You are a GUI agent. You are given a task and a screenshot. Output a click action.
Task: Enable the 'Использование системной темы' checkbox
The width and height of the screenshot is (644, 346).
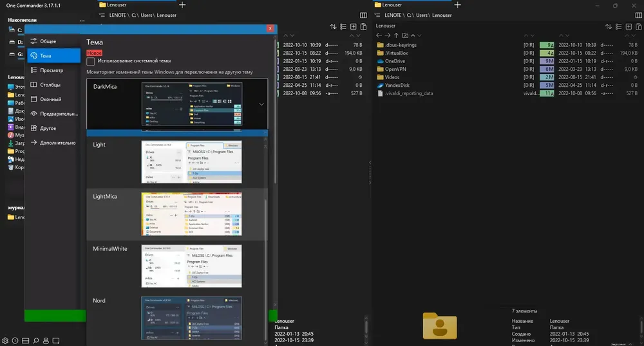(90, 61)
